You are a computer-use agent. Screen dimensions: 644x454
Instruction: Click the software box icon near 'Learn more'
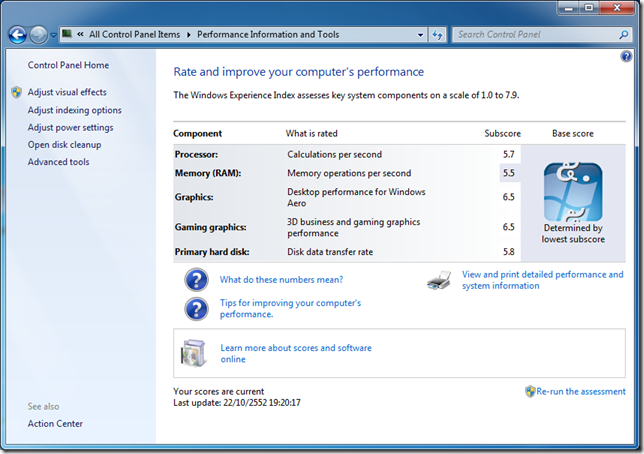click(193, 353)
